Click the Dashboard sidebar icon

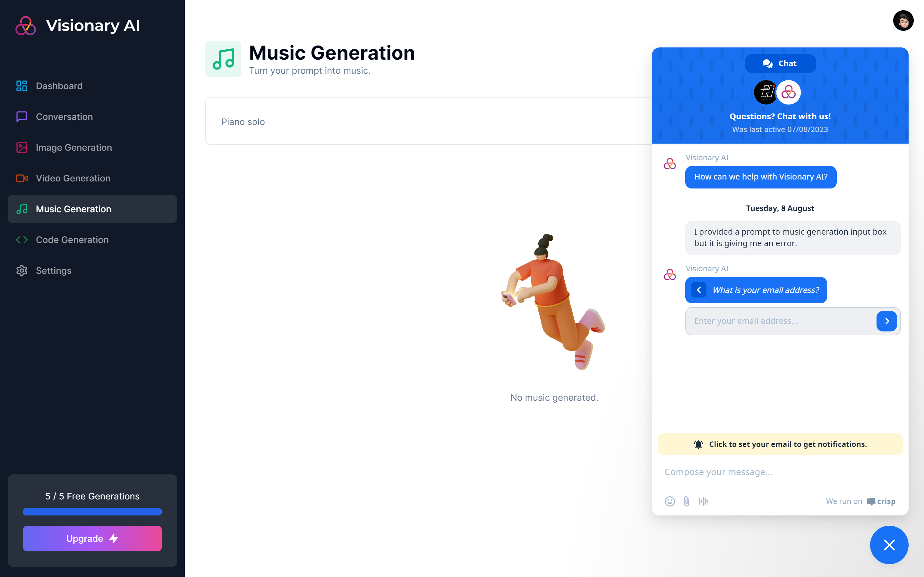point(21,85)
